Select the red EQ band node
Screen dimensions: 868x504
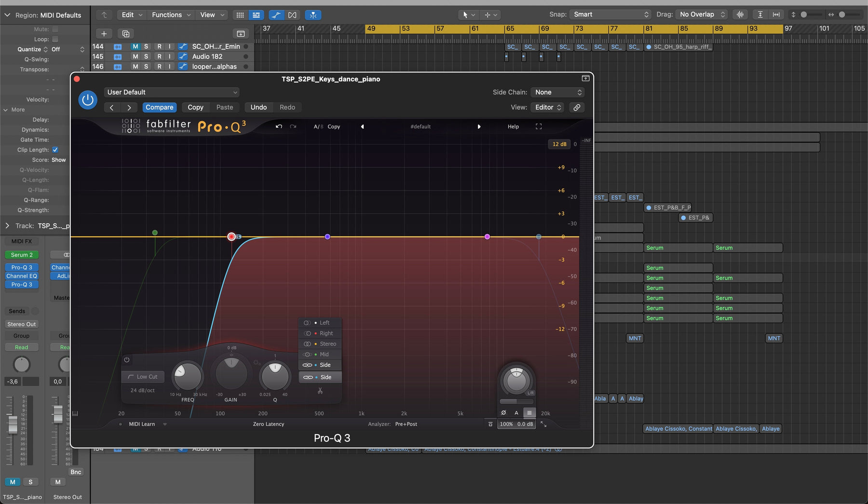click(231, 236)
